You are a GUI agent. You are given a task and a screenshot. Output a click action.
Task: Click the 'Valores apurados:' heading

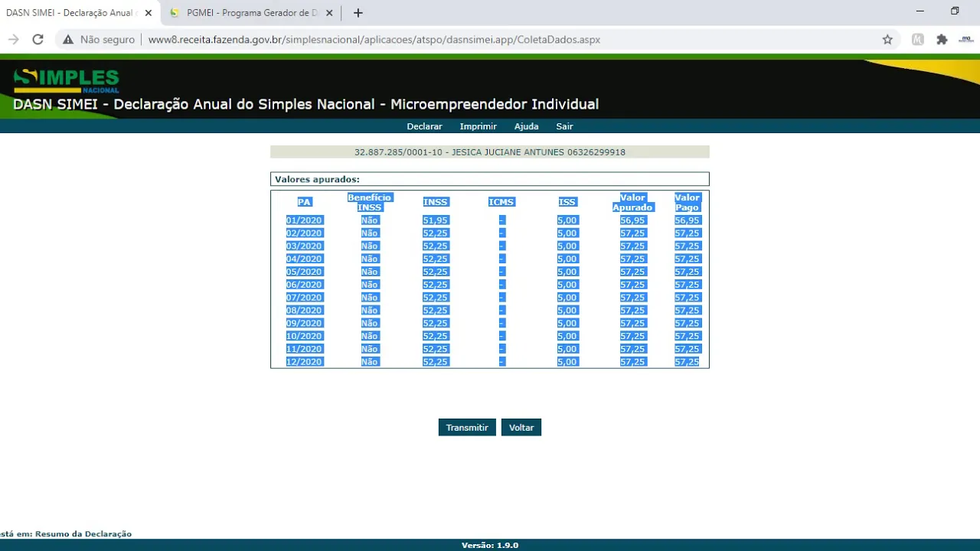(317, 179)
